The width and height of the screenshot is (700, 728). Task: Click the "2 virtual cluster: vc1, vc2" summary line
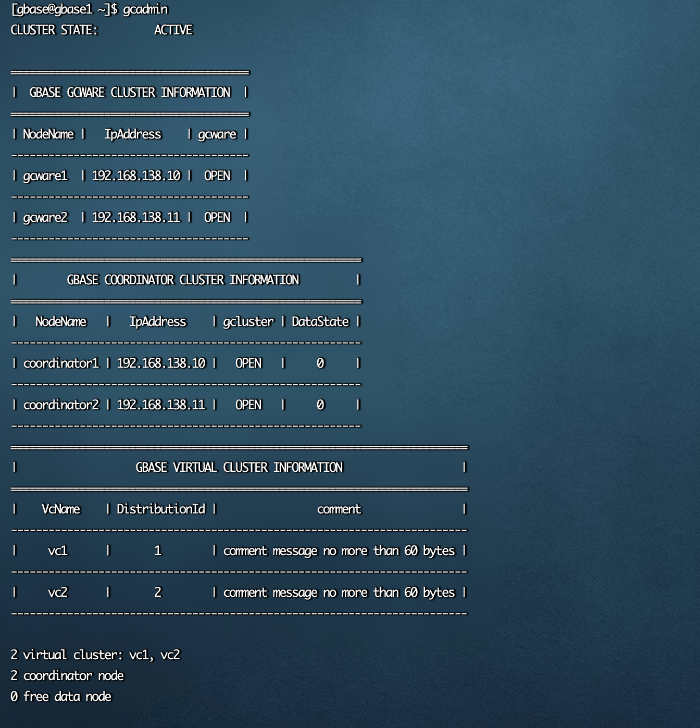95,655
